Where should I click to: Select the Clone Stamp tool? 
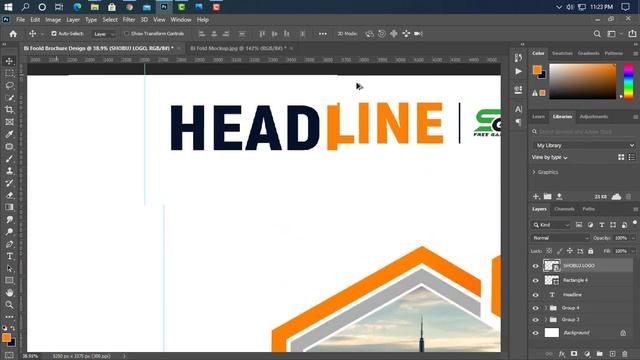click(x=9, y=171)
